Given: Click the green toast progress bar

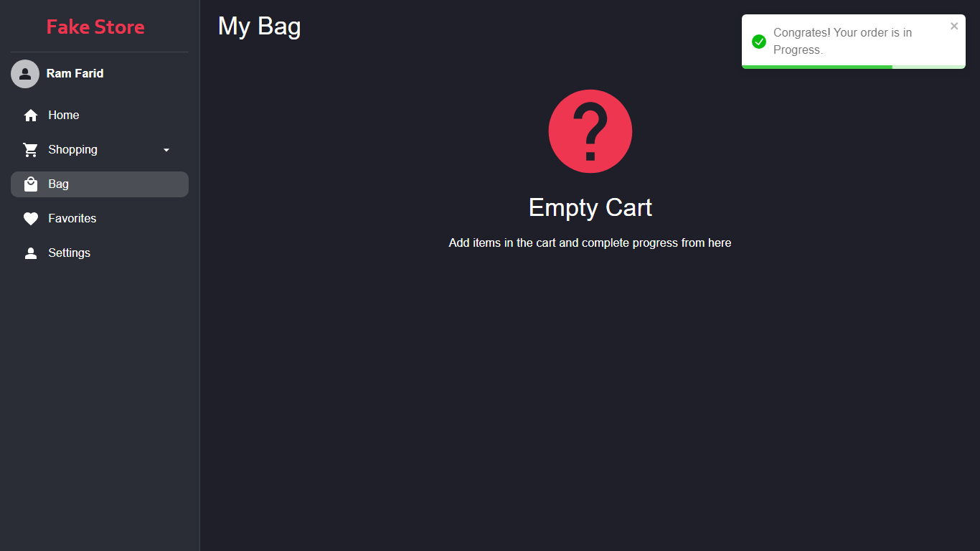Looking at the screenshot, I should tap(817, 67).
